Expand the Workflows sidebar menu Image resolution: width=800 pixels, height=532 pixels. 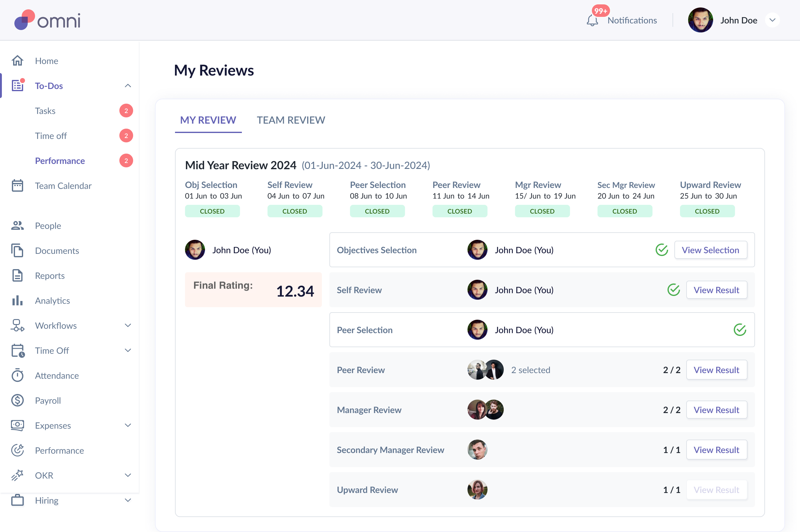click(128, 325)
